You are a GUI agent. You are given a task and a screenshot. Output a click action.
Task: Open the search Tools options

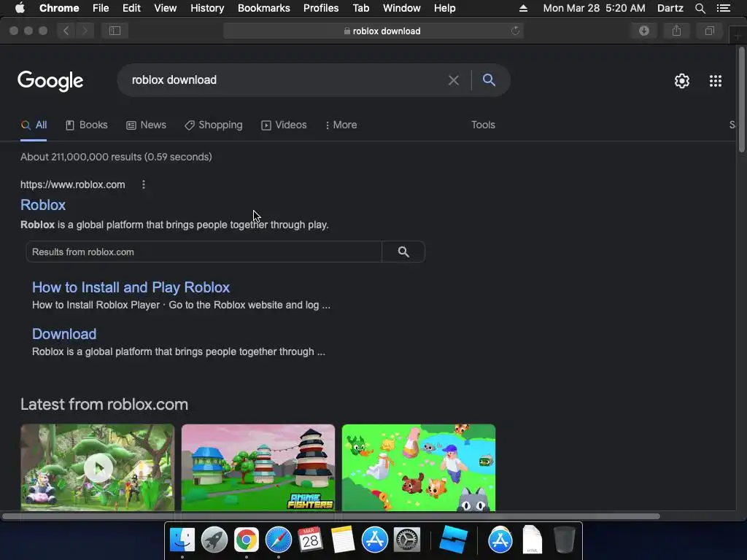(x=483, y=125)
